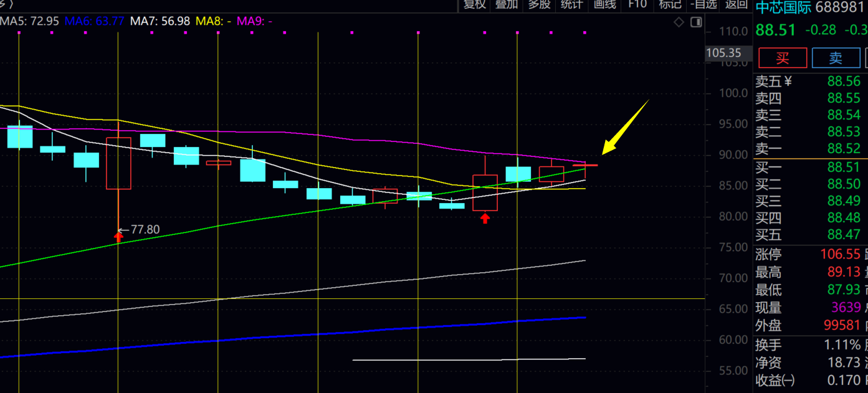Click the diamond icon above the chart
The image size is (868, 393).
pyautogui.click(x=679, y=22)
